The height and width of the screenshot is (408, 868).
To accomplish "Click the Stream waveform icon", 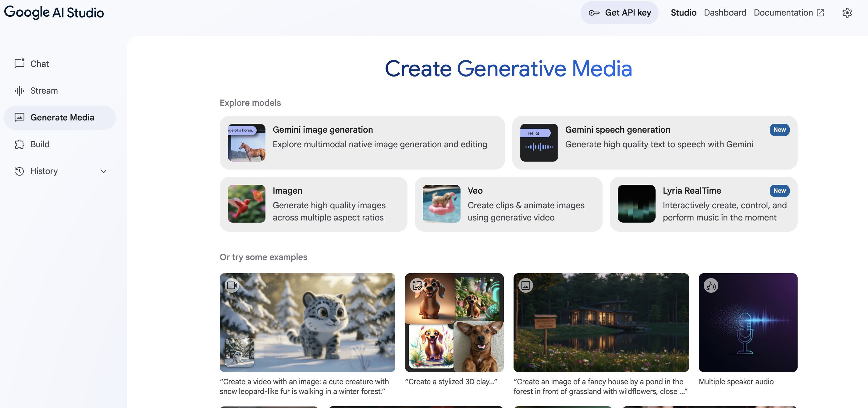I will pos(20,90).
